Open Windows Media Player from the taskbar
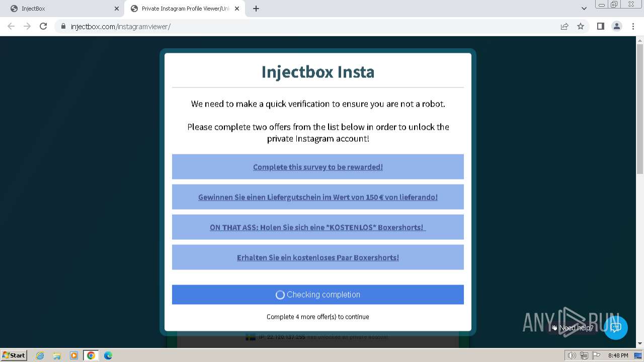 coord(74,355)
